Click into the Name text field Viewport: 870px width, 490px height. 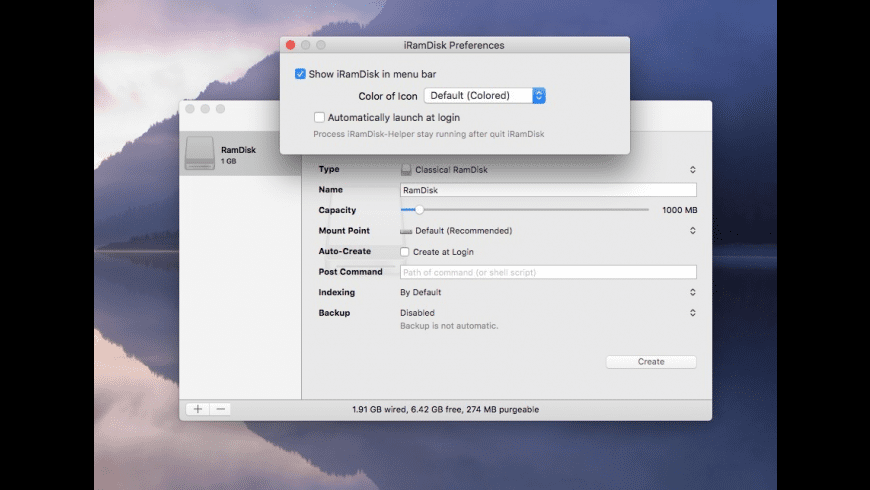pyautogui.click(x=548, y=190)
